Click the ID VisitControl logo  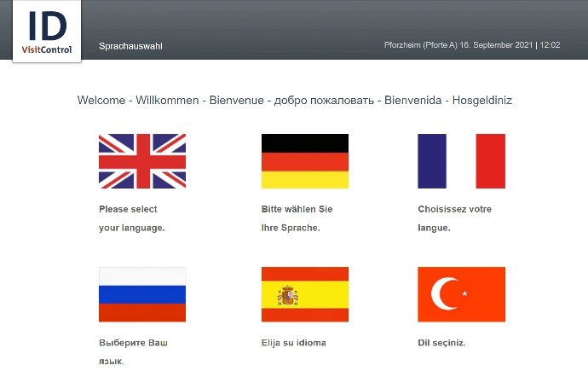coord(47,32)
